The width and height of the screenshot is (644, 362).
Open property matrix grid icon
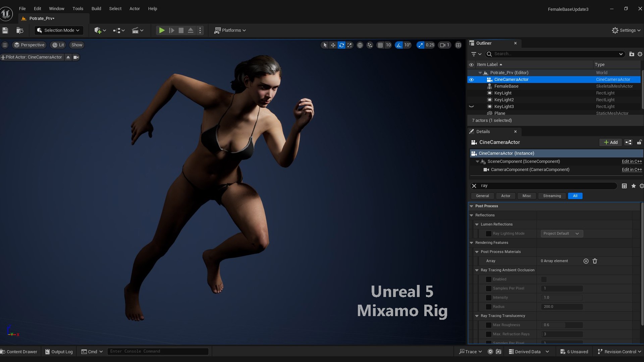(x=624, y=186)
